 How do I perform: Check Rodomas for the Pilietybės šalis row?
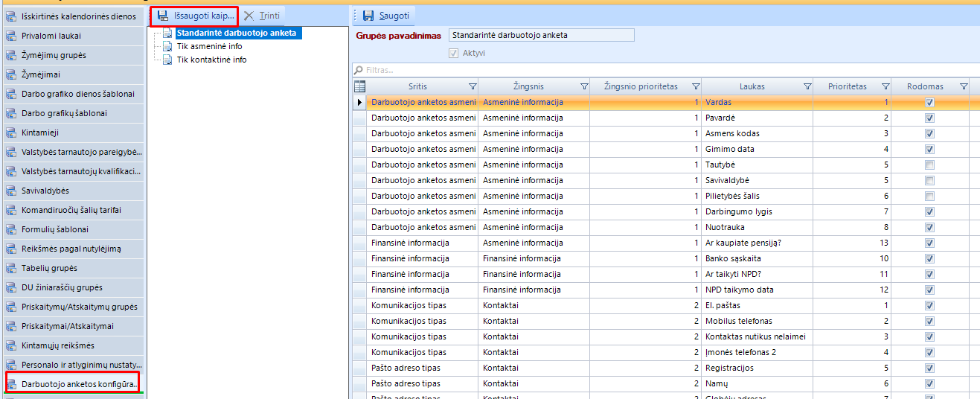click(x=929, y=196)
